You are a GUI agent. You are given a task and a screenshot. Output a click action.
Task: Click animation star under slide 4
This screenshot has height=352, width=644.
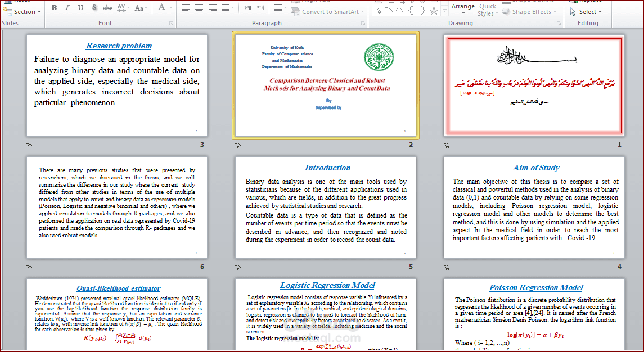coord(447,268)
